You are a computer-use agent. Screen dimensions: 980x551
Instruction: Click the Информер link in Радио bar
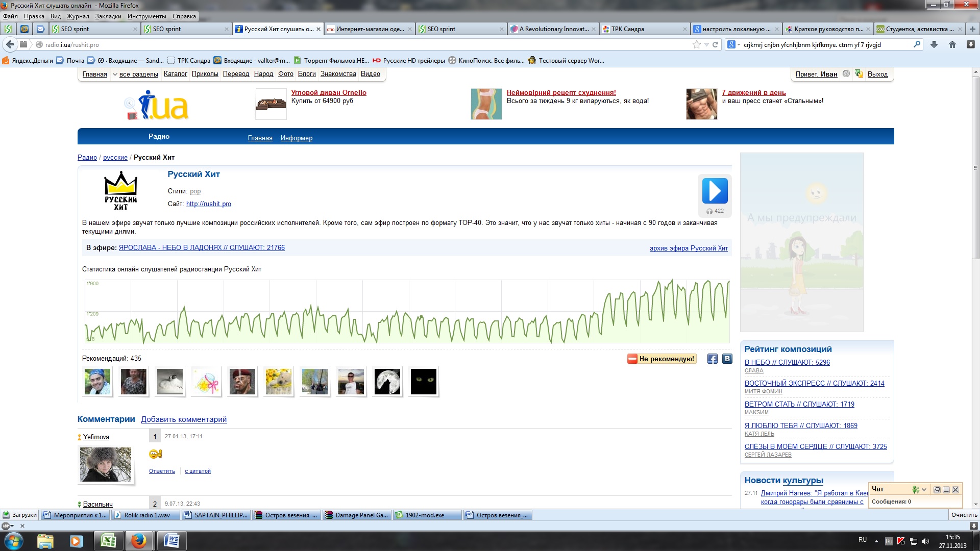tap(296, 138)
